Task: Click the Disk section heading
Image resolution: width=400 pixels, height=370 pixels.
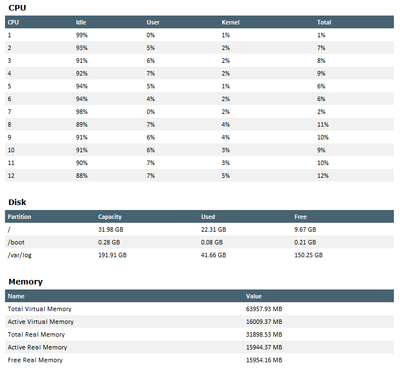Action: 17,202
